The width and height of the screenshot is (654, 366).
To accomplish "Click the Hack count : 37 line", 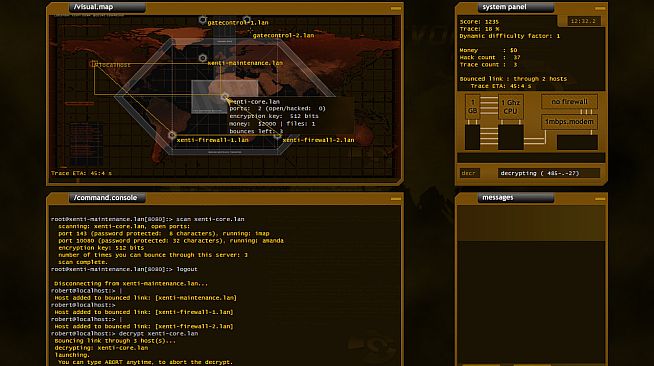I will [490, 57].
